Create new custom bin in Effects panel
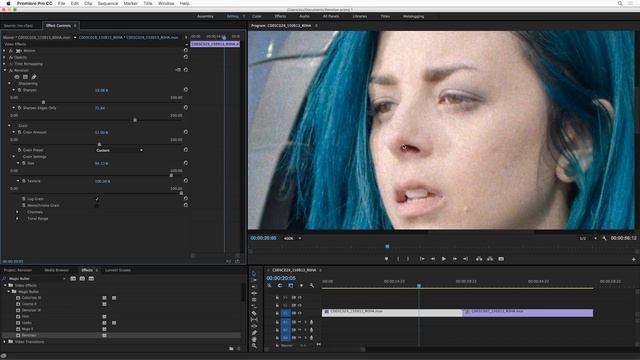The image size is (640, 360). 231,349
